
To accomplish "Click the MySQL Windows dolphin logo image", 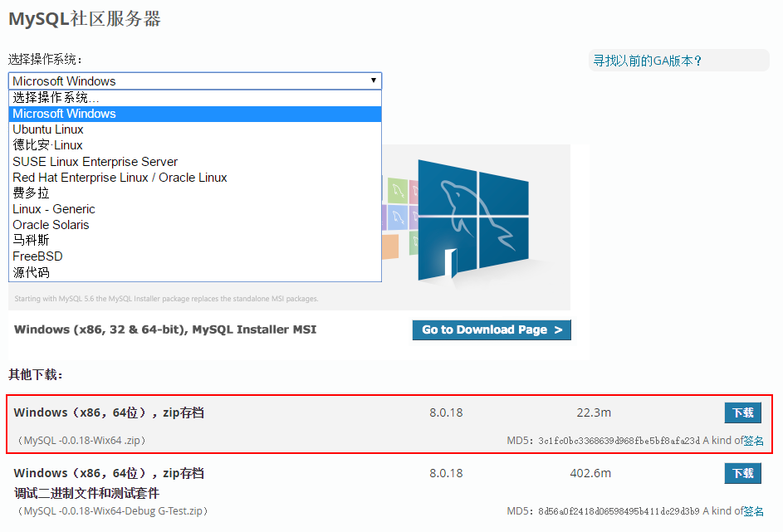I will point(473,220).
